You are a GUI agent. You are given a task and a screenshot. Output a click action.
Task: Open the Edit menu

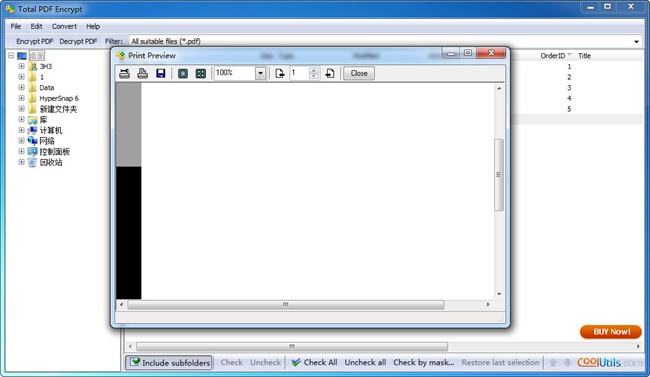point(36,26)
